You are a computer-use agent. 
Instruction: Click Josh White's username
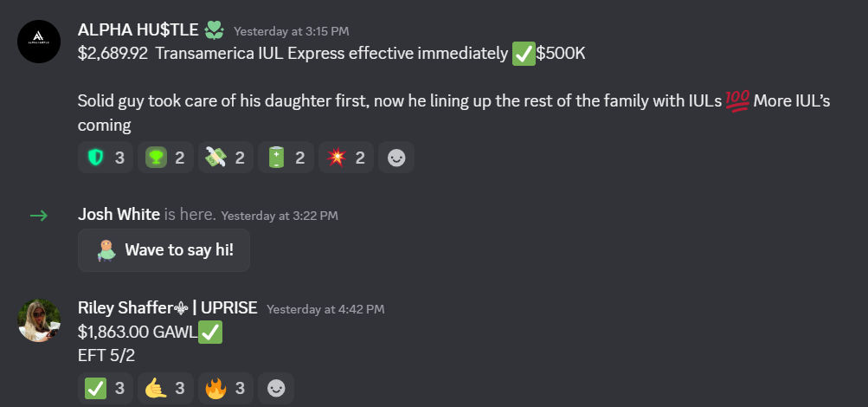pyautogui.click(x=119, y=215)
